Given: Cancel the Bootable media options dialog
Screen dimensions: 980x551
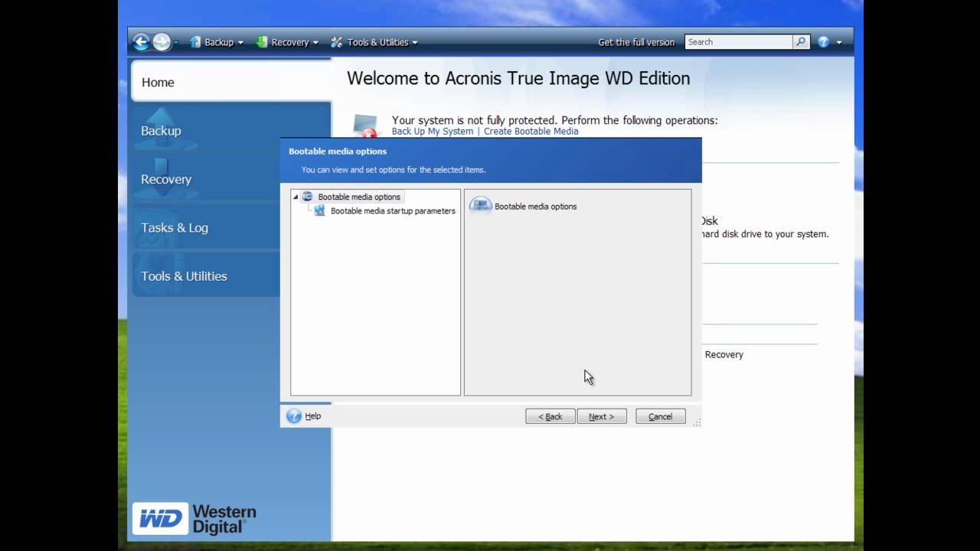Looking at the screenshot, I should pos(661,416).
